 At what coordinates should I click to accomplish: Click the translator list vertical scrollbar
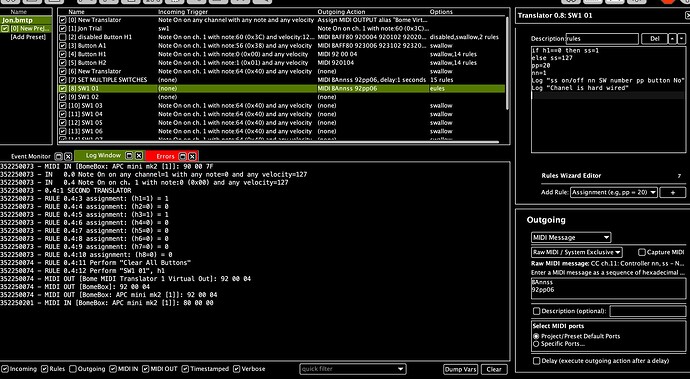[x=507, y=64]
